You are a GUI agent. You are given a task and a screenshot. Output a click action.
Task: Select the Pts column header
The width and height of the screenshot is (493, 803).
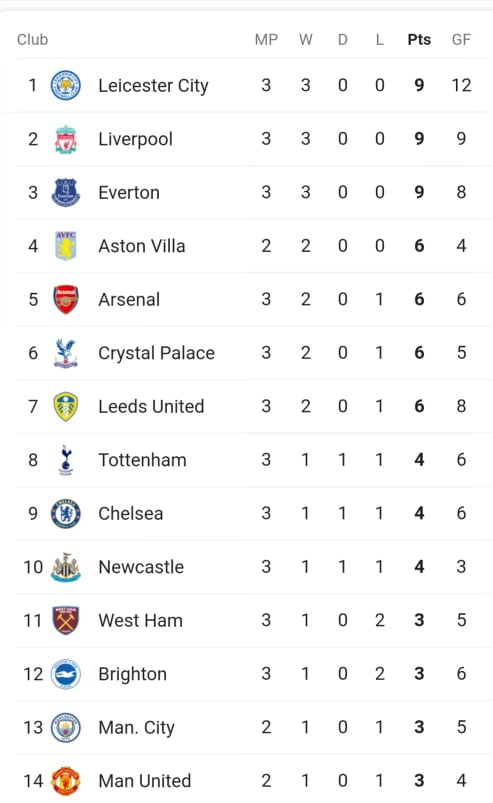coord(419,39)
